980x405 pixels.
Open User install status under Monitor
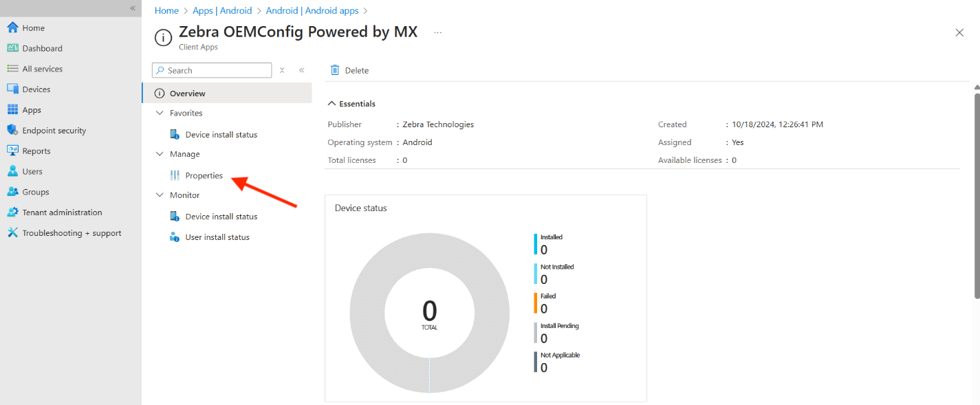point(217,237)
